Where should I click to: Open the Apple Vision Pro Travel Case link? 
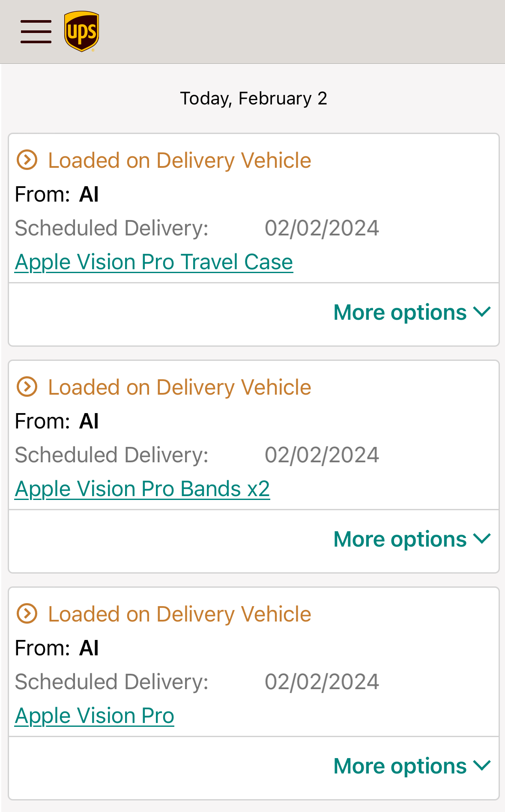click(154, 262)
